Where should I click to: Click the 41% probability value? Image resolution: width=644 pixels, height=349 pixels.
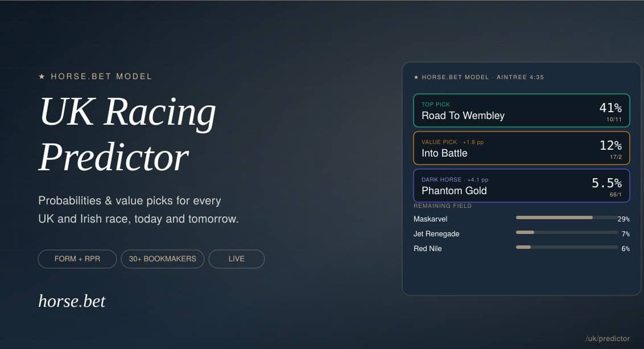pyautogui.click(x=610, y=108)
